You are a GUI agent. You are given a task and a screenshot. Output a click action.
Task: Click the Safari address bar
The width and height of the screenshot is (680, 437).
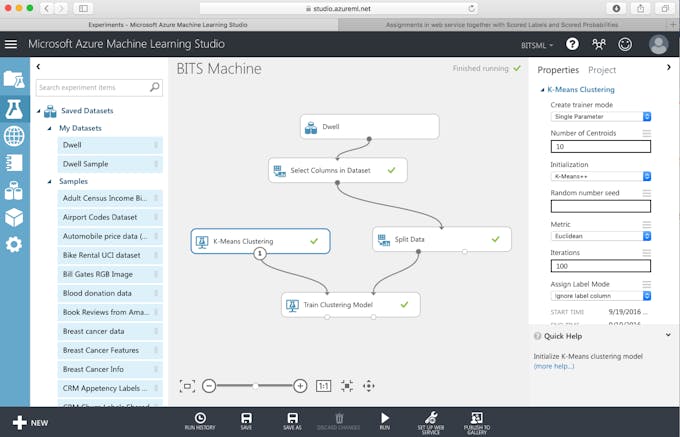point(339,8)
